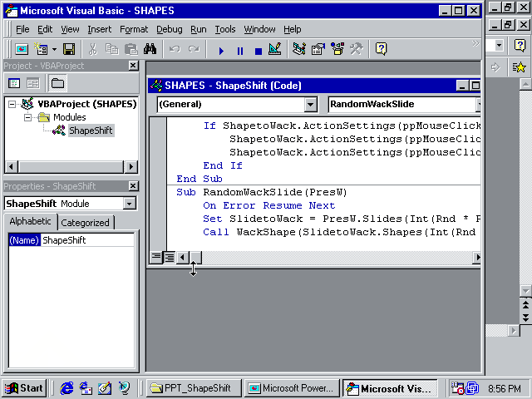Open the Toolbox hammer-and-wrench icon
Viewport: 532px width, 399px height.
357,49
